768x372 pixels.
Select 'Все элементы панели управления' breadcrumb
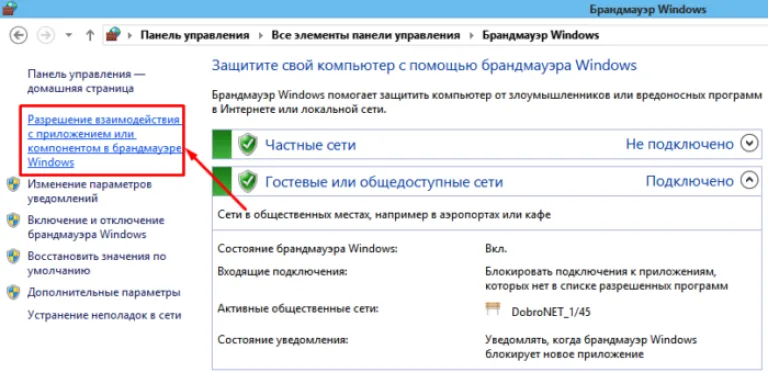(x=366, y=35)
